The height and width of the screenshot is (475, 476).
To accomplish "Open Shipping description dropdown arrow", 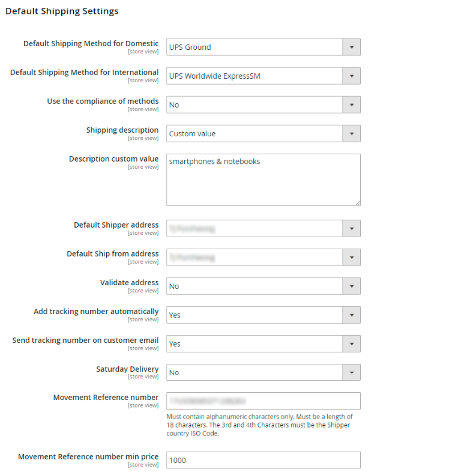I will tap(351, 133).
